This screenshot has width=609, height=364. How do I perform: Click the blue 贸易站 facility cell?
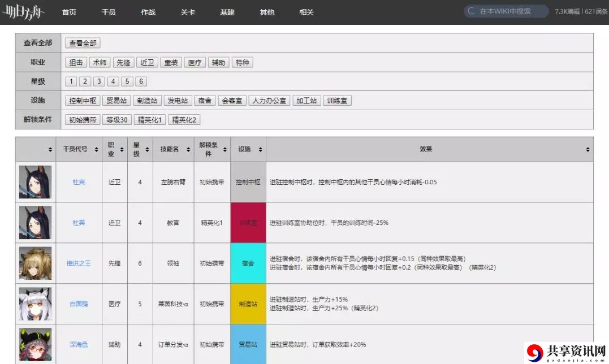[248, 344]
